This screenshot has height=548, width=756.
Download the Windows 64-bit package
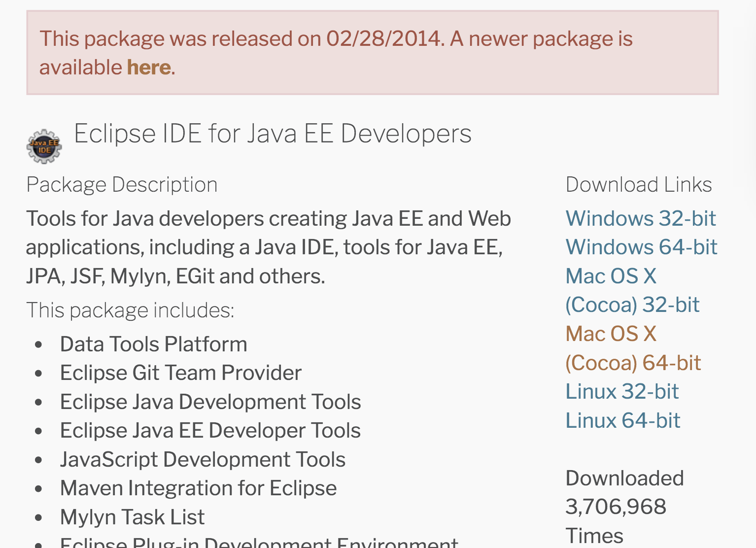pyautogui.click(x=641, y=247)
